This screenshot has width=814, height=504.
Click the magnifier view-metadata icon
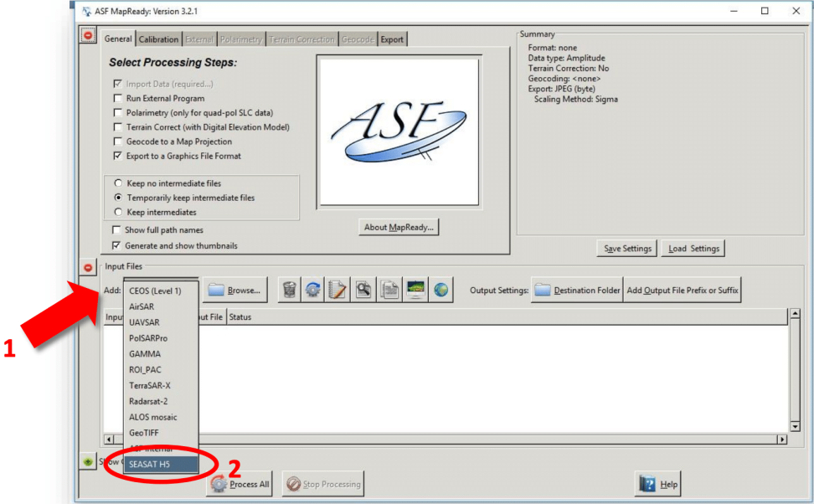(x=363, y=290)
